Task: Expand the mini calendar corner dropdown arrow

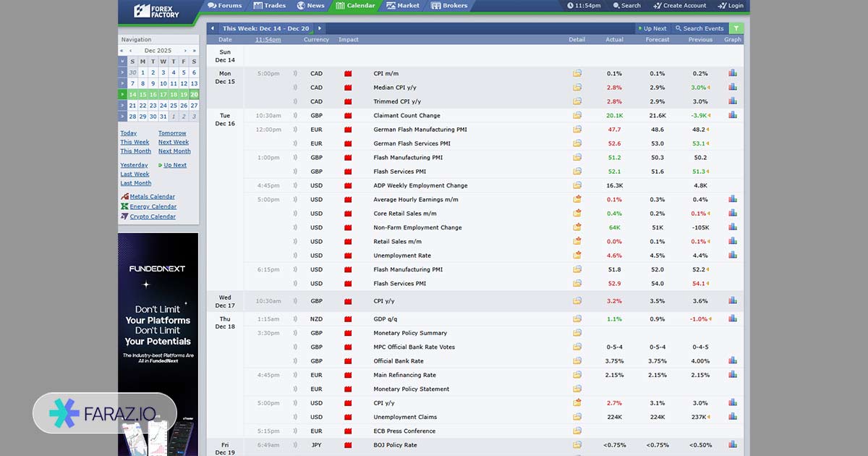Action: coord(123,62)
